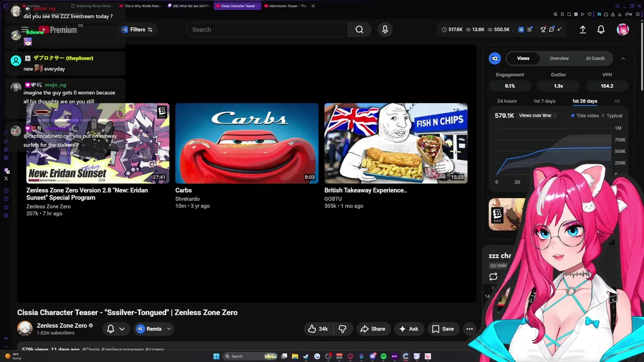The width and height of the screenshot is (644, 362).
Task: Switch to Intermission Teaser browser tab
Action: click(x=285, y=6)
